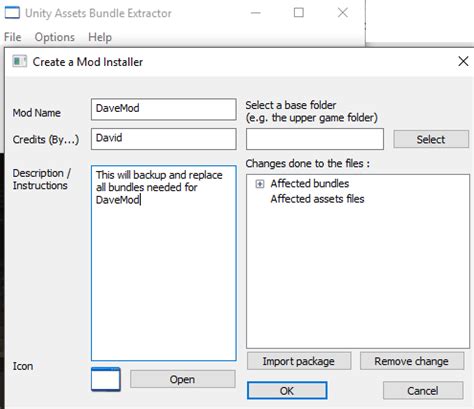Select the Affected bundles tree item
Screen dimensions: 474x409
point(310,184)
